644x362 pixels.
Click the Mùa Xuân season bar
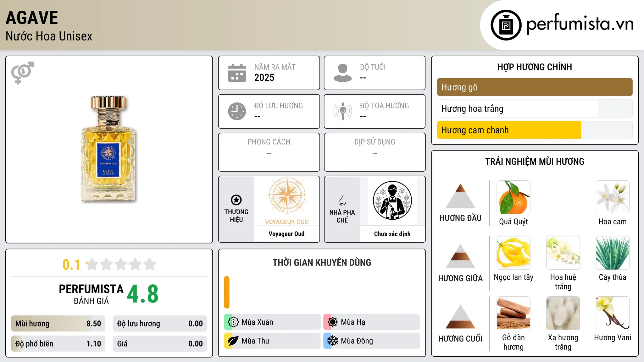pos(272,322)
